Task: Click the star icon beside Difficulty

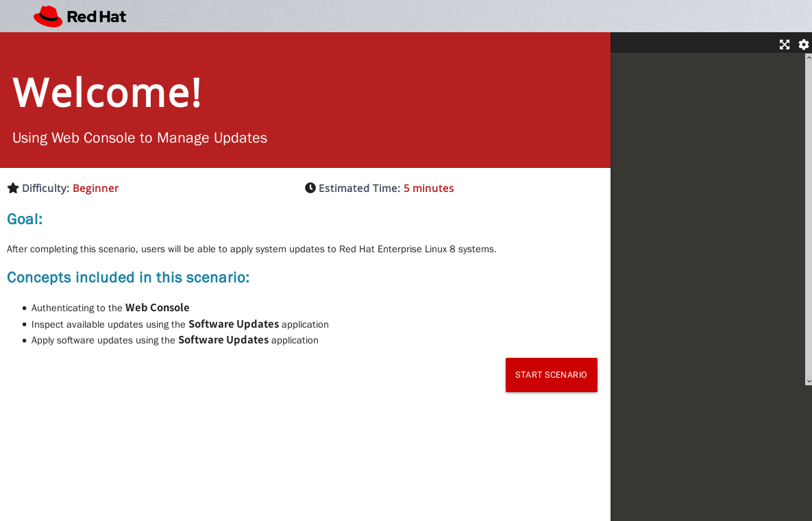Action: click(x=13, y=188)
